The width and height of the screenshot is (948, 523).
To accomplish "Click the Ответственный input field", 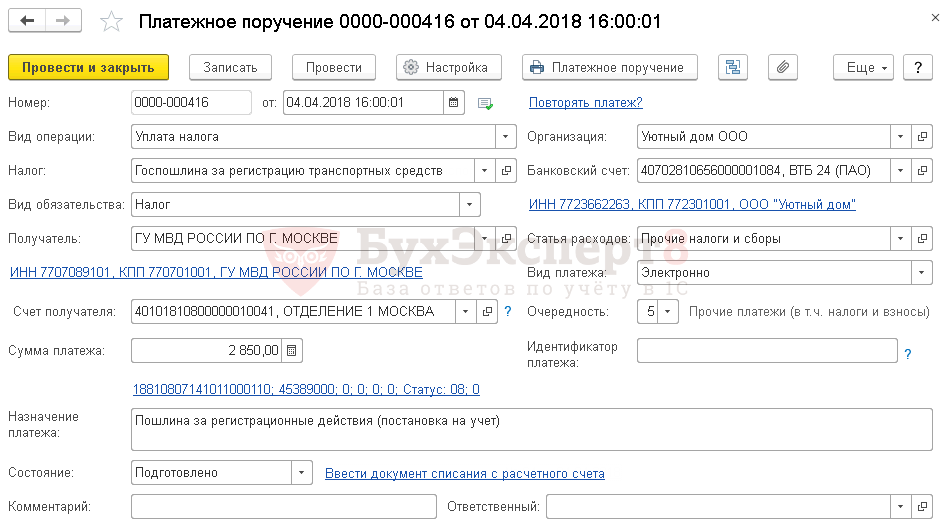I will (718, 507).
